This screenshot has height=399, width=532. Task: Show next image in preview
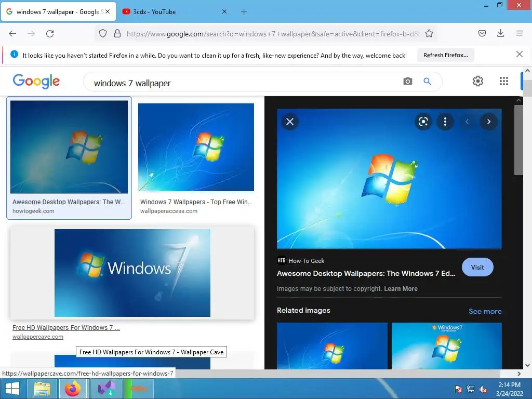point(488,122)
